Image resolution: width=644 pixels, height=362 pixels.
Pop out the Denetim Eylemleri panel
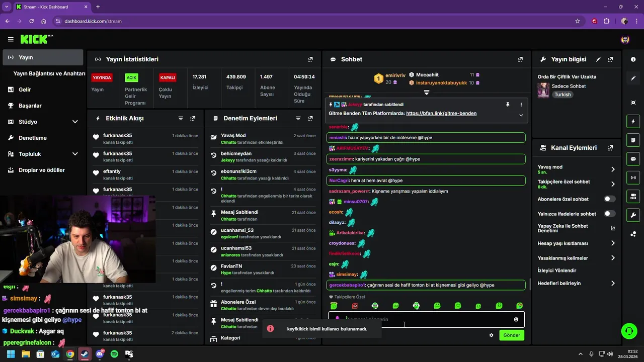click(310, 119)
